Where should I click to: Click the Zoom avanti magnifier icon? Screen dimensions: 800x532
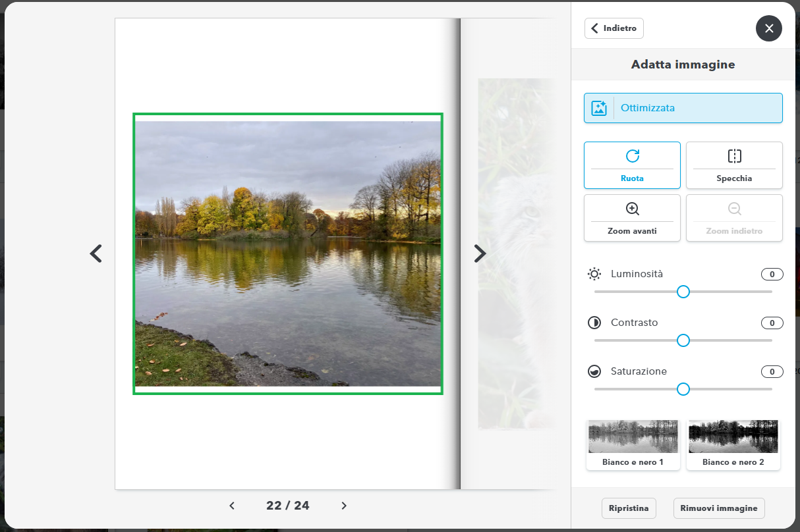pyautogui.click(x=632, y=209)
